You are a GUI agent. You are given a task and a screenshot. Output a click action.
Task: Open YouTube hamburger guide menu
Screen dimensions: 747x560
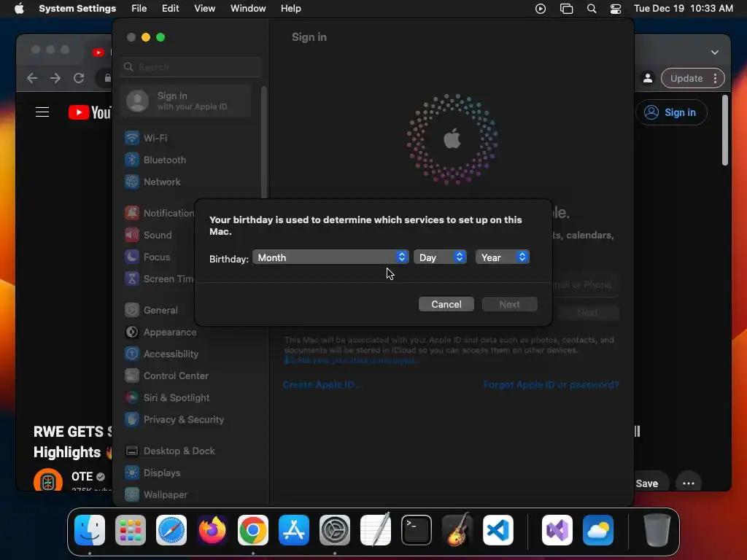pyautogui.click(x=42, y=112)
